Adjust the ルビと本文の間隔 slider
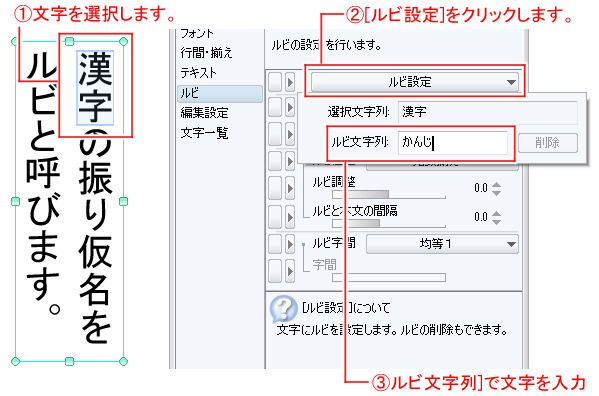Screen dimensions: 599x396 389,223
